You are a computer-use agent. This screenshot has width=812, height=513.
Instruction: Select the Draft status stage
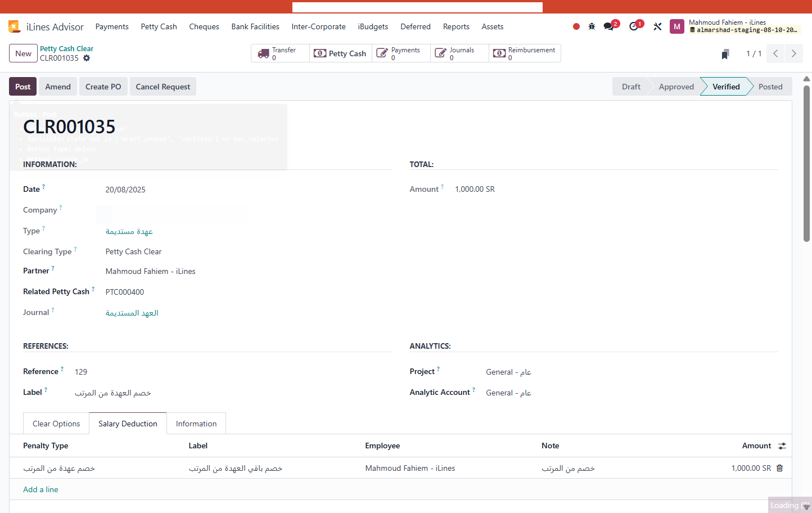tap(631, 87)
